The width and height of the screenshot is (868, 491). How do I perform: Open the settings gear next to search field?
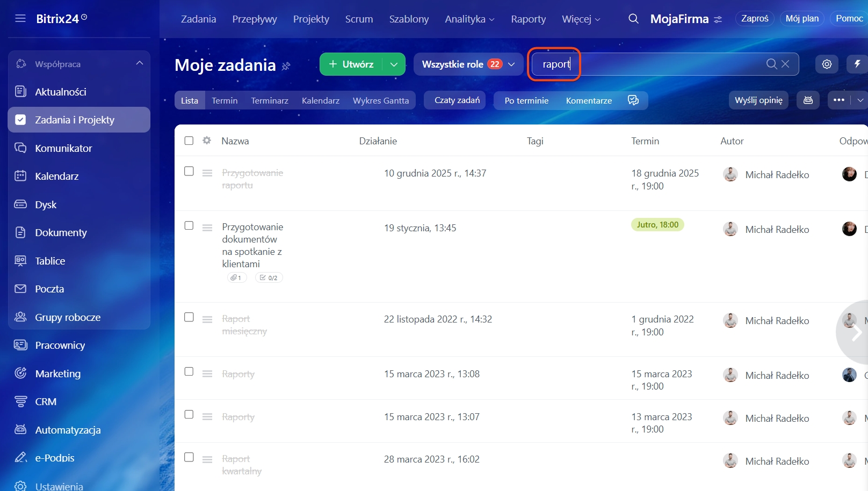click(827, 64)
